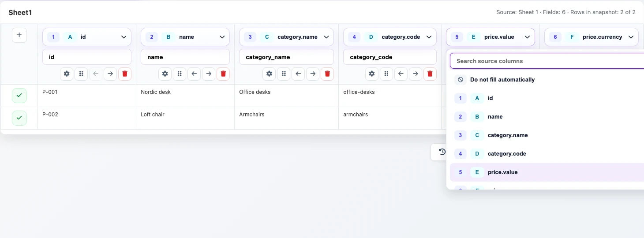Click the plus add column button
This screenshot has height=238, width=644.
tap(19, 35)
